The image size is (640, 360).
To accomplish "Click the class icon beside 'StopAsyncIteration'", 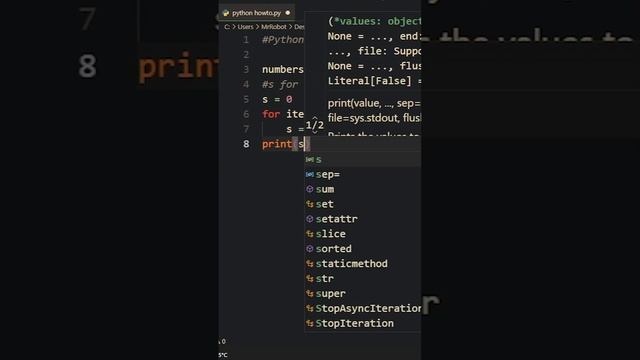I will [x=310, y=309].
